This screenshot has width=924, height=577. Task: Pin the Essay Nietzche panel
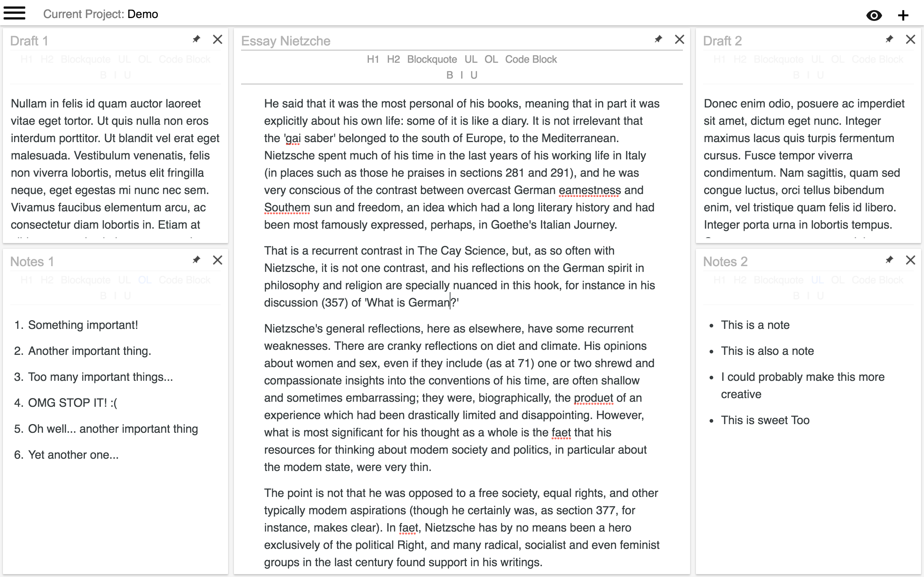658,39
